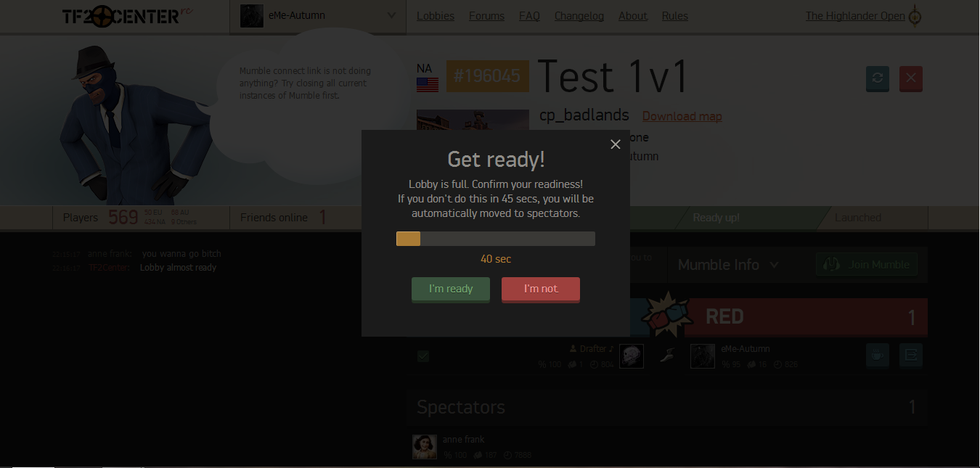The image size is (980, 468).
Task: Click the cp_badlands map thumbnail
Action: tap(473, 120)
